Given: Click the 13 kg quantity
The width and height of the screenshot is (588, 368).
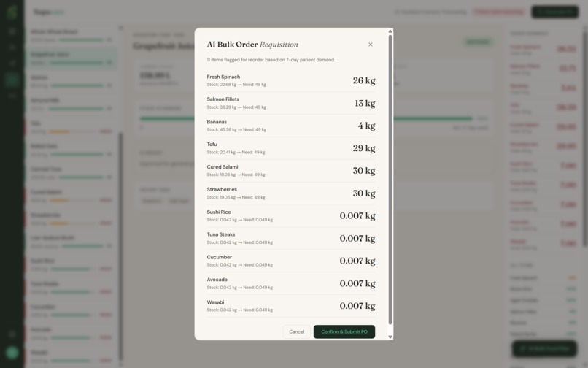Looking at the screenshot, I should coord(365,103).
